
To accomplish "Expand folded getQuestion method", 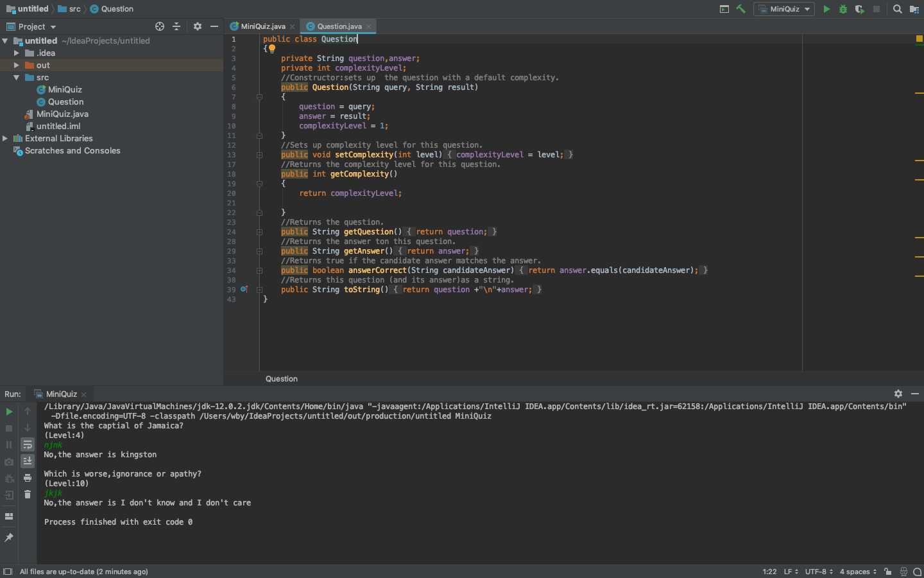I will pyautogui.click(x=259, y=232).
